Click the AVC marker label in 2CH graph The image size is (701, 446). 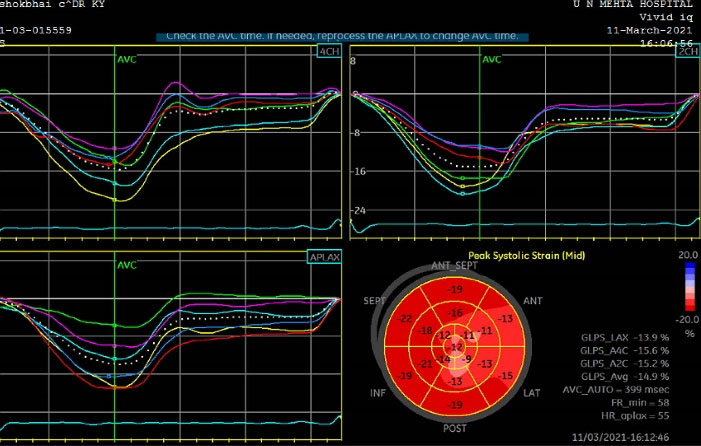click(x=491, y=59)
